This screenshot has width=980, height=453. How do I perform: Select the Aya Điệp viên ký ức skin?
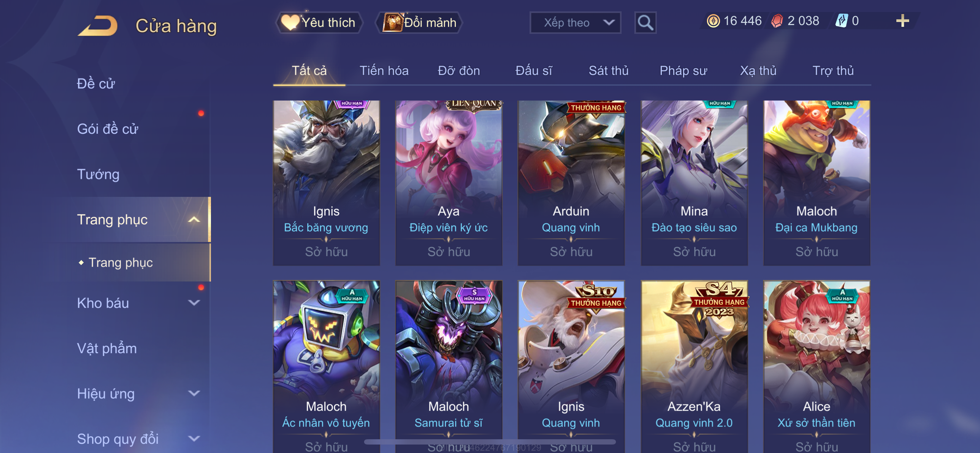coord(448,183)
